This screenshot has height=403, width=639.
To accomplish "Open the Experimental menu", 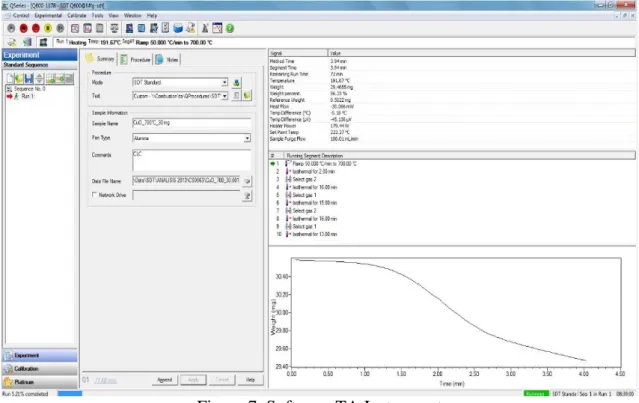I will [48, 15].
